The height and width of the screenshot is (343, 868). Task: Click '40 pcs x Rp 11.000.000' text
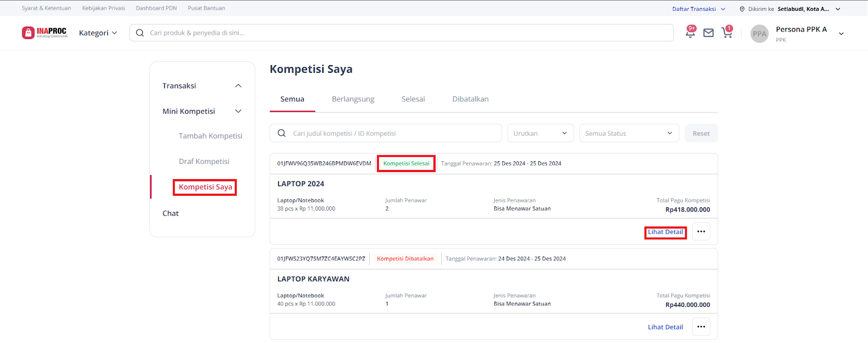click(306, 304)
